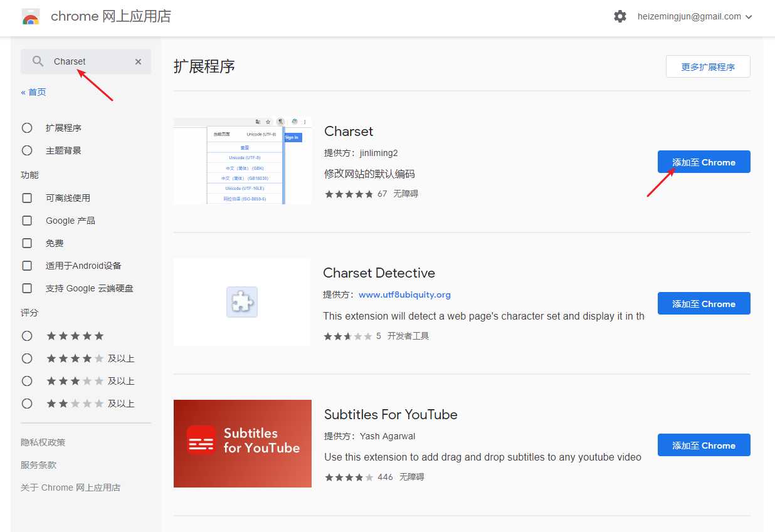This screenshot has height=532, width=775.
Task: Open the 服务条款 link
Action: (x=38, y=465)
